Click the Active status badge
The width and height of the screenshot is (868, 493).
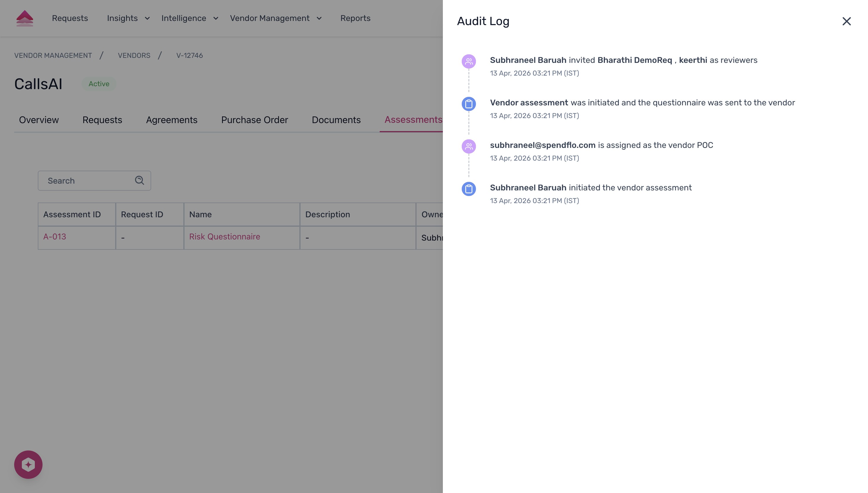[x=99, y=83]
